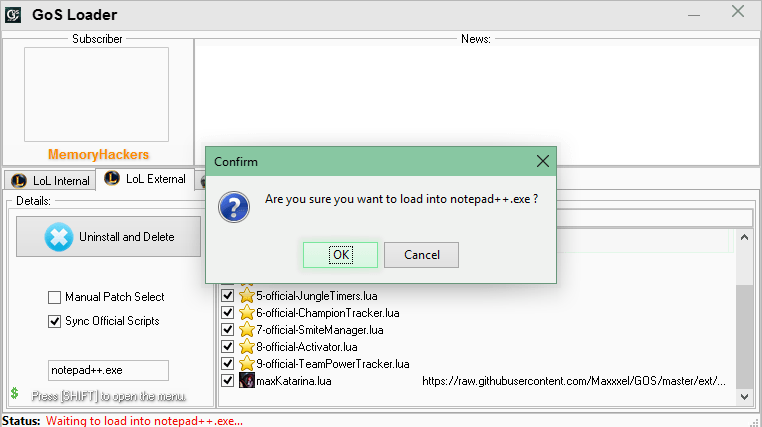762x427 pixels.
Task: Cancel the Confirm dialog
Action: [421, 255]
